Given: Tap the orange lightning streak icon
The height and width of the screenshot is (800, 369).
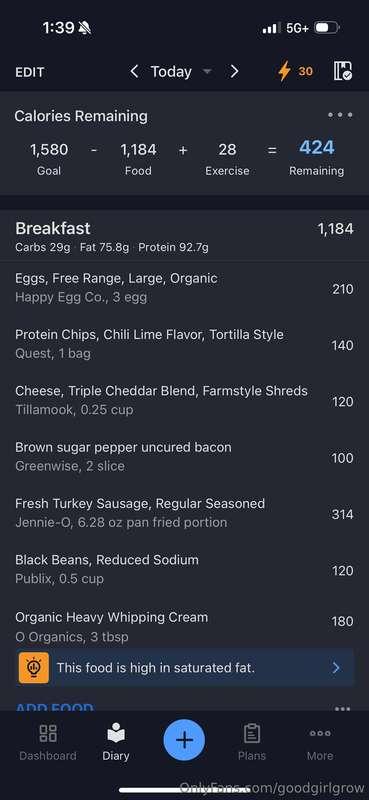Looking at the screenshot, I should click(284, 71).
